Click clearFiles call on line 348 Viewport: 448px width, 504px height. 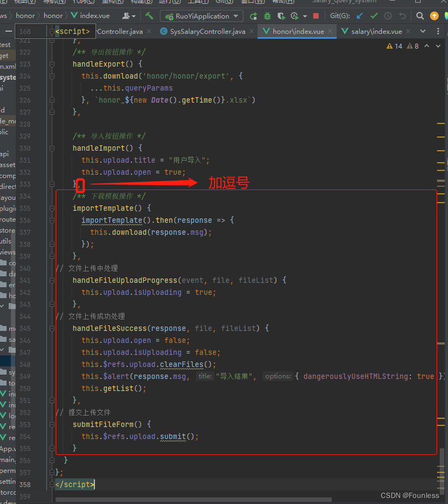click(x=182, y=364)
